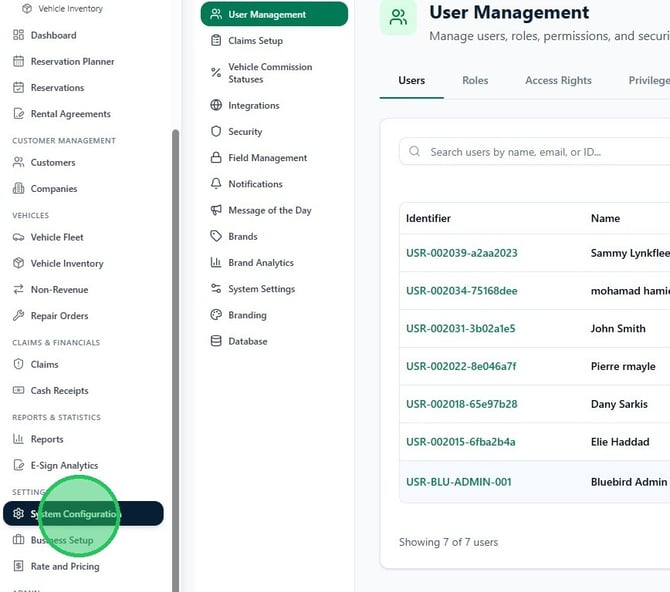
Task: Click the Reports chart icon
Action: [x=18, y=439]
